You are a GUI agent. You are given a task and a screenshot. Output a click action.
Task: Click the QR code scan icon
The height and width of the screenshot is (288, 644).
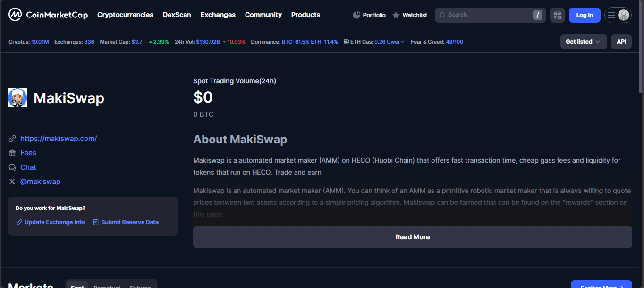pos(558,15)
